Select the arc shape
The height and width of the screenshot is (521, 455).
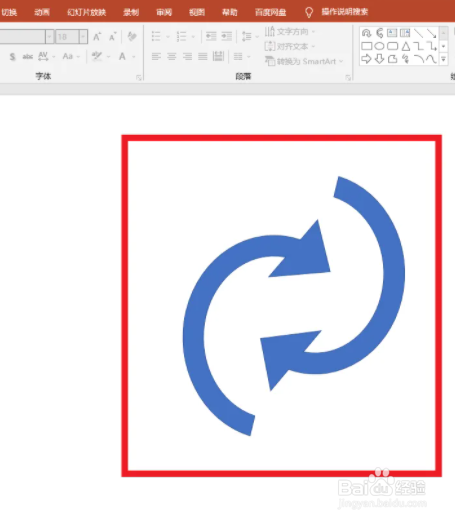click(x=418, y=59)
